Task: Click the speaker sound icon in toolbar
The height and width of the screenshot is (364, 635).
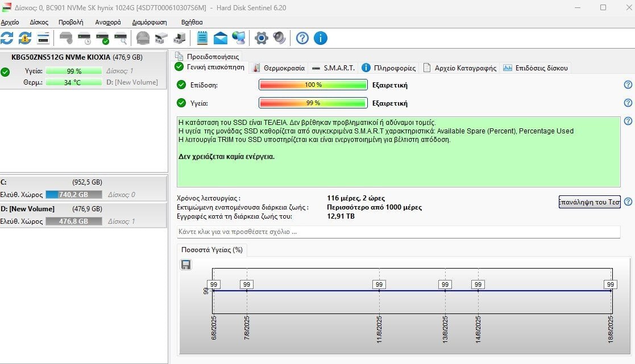Action: (280, 38)
